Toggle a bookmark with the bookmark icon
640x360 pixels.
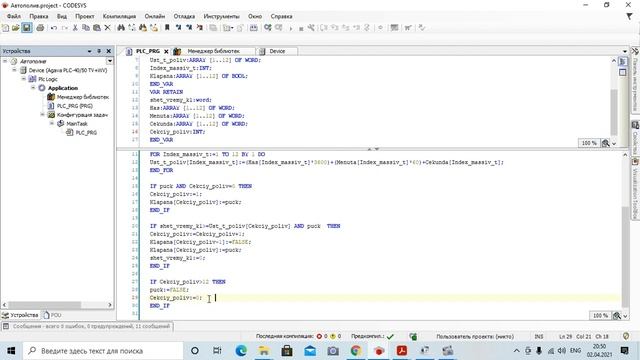(167, 28)
